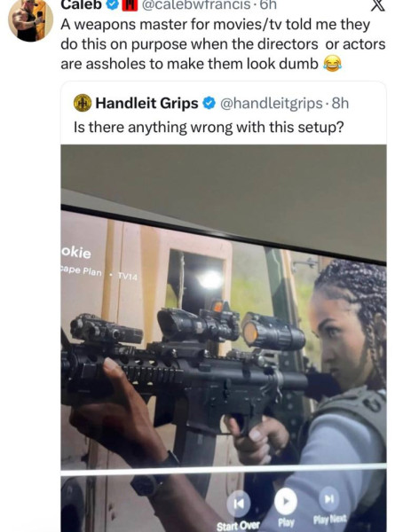Open the @calebwfrancis handle link

pos(195,4)
